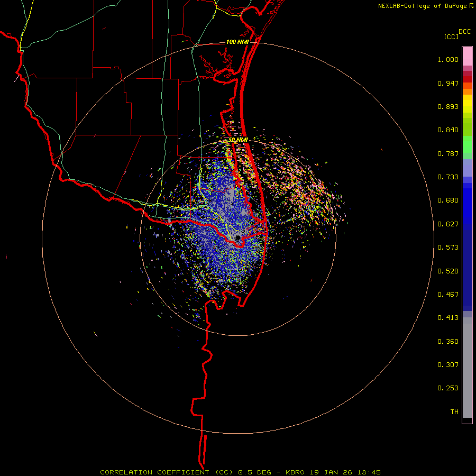Screen dimensions: 476x476
Task: Click the 1.000 scale value
Action: coord(448,59)
